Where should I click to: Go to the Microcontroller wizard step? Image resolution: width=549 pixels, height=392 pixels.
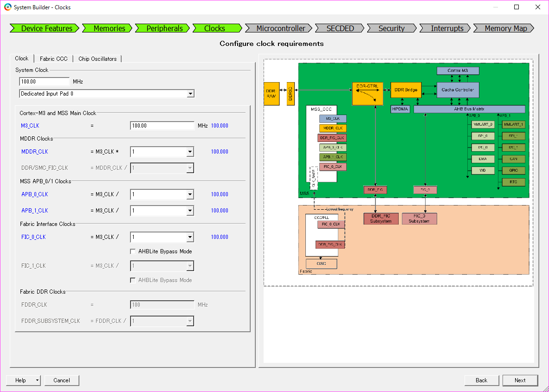(x=279, y=28)
